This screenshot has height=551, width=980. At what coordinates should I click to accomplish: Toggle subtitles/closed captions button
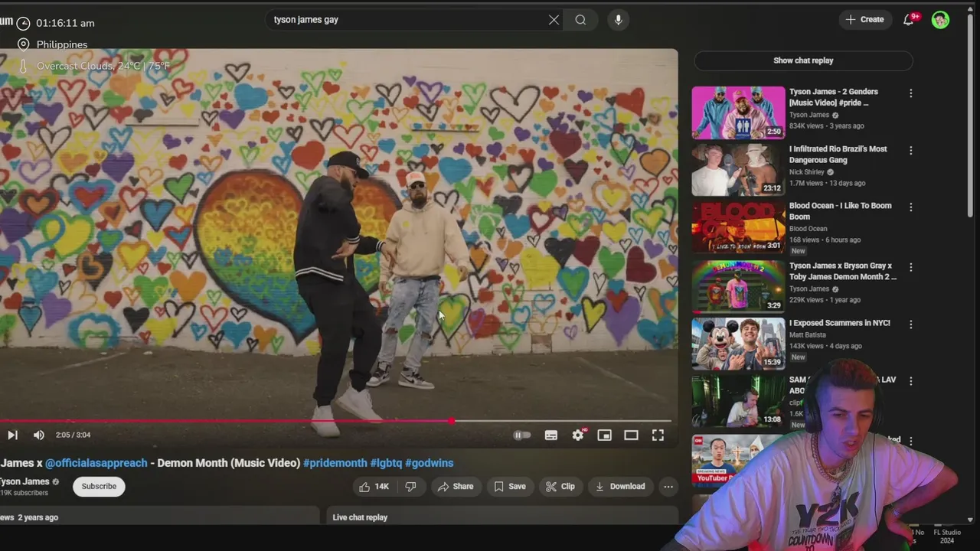(x=550, y=435)
